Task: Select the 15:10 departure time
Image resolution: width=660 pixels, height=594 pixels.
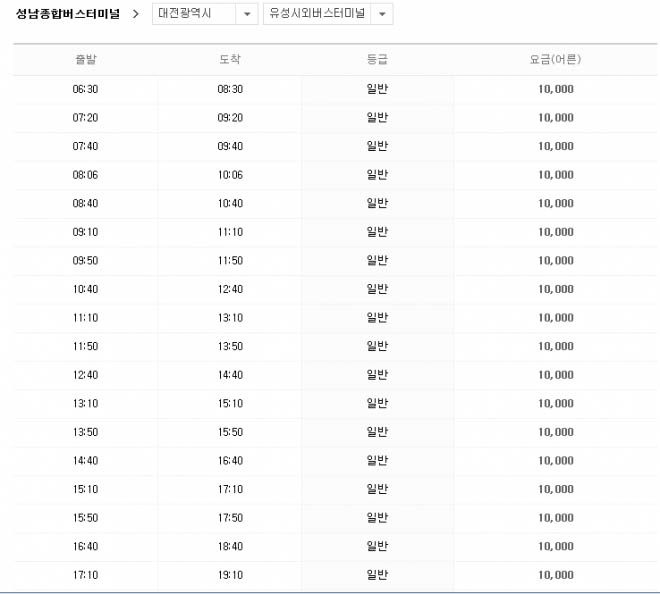Action: pyautogui.click(x=85, y=489)
